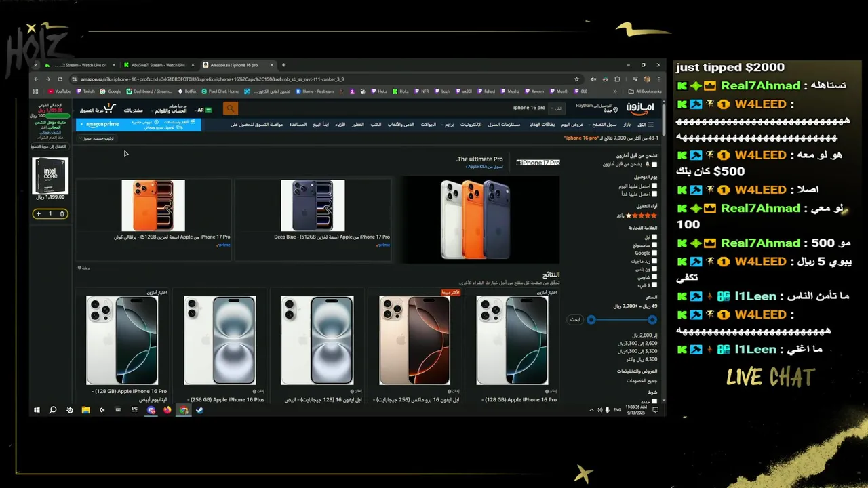868x488 pixels.
Task: Click the Windows Start button
Action: (37, 410)
